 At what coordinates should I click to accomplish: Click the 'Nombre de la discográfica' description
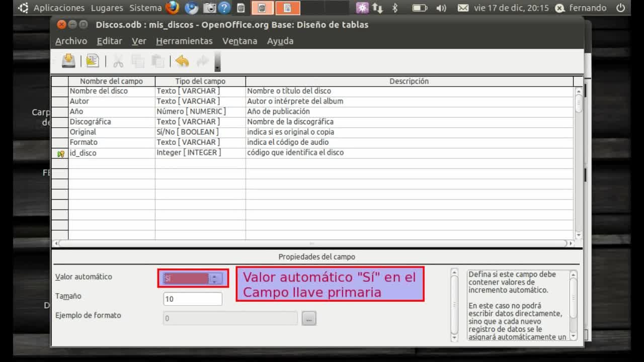pos(410,122)
